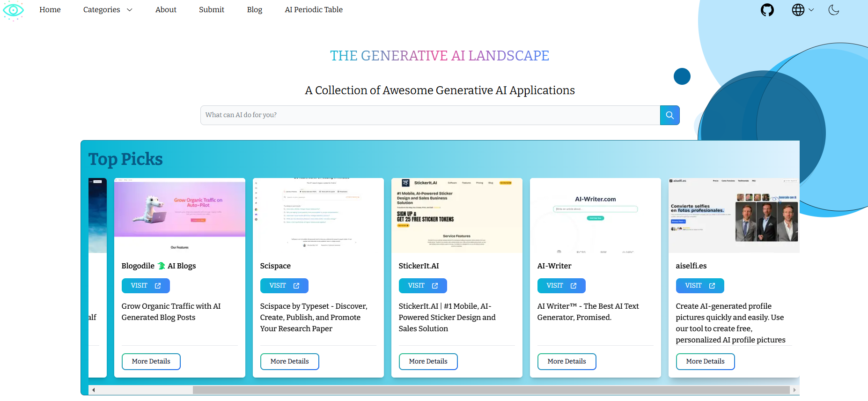Viewport: 868px width, 401px height.
Task: Open the GitHub repository icon
Action: (x=767, y=10)
